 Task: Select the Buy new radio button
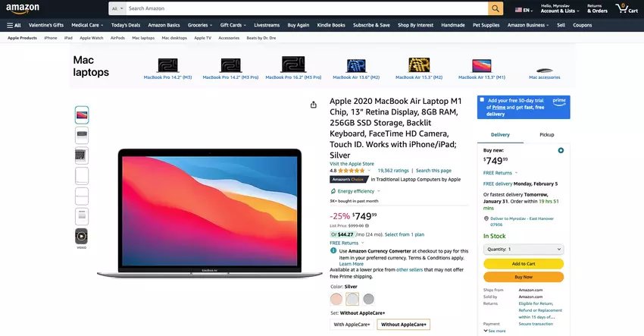[x=561, y=150]
